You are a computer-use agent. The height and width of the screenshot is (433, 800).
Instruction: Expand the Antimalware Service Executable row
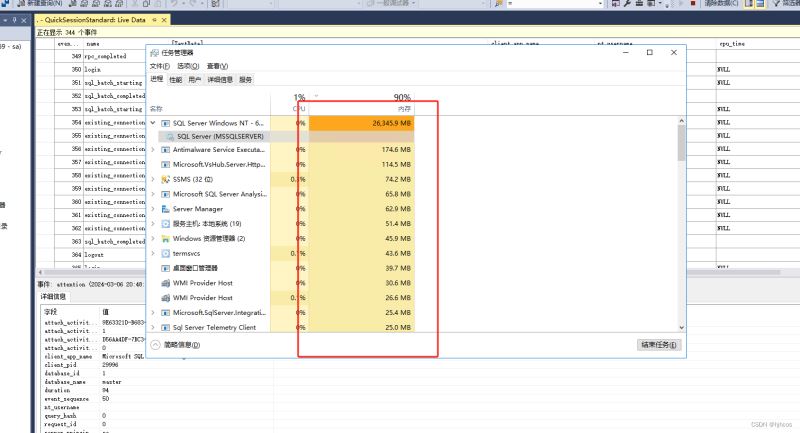153,149
